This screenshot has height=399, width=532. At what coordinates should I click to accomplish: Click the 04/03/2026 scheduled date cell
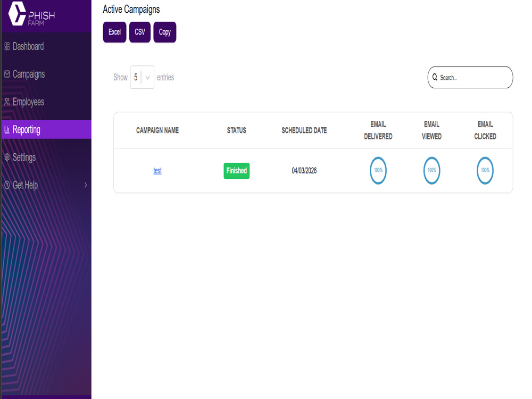304,171
